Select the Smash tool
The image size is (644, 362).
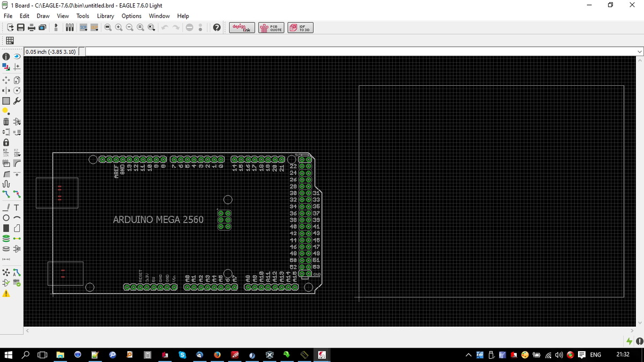pos(6,163)
